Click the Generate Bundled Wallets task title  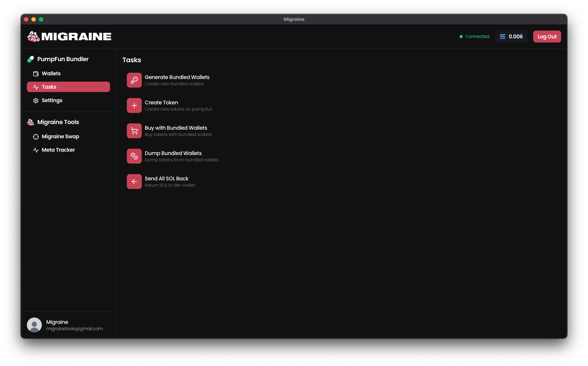[x=177, y=77]
